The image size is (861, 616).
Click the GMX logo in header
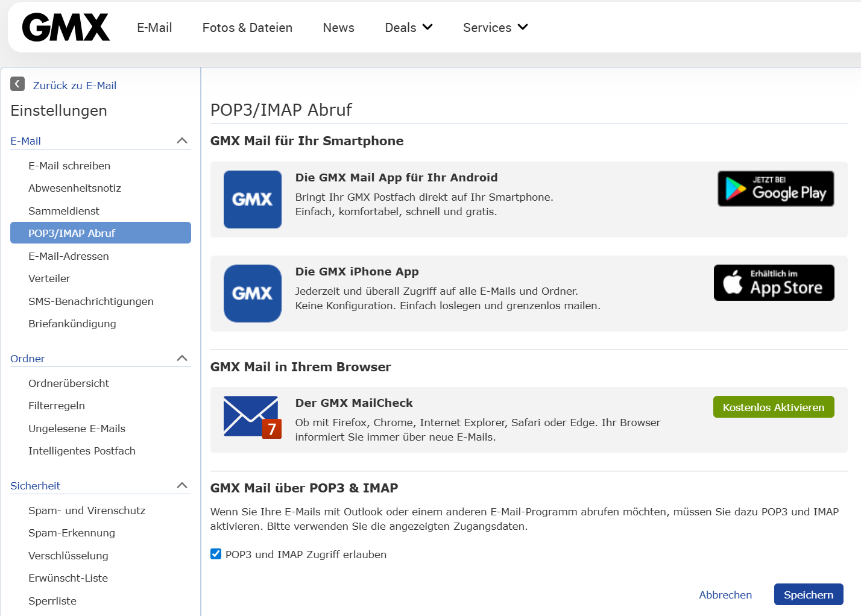[x=66, y=28]
